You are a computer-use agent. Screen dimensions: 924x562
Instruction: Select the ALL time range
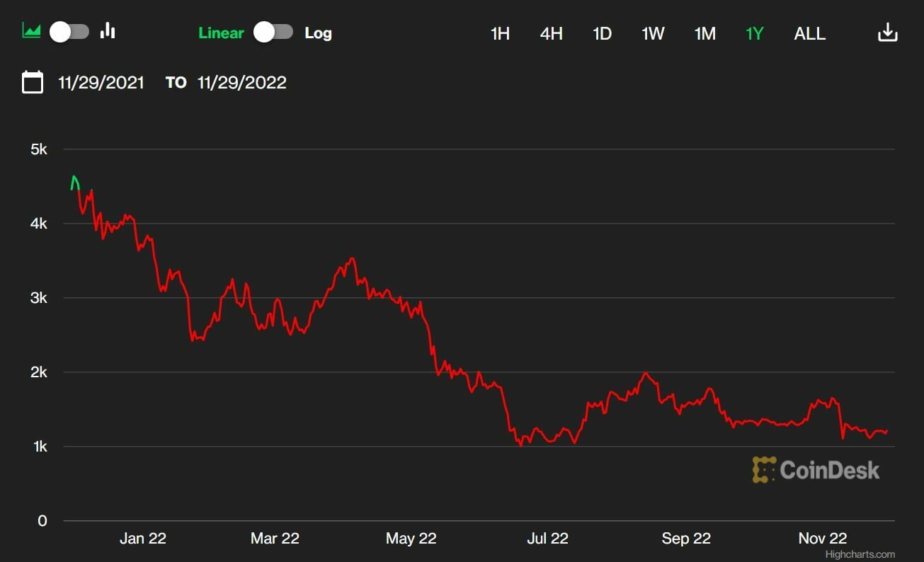[810, 34]
